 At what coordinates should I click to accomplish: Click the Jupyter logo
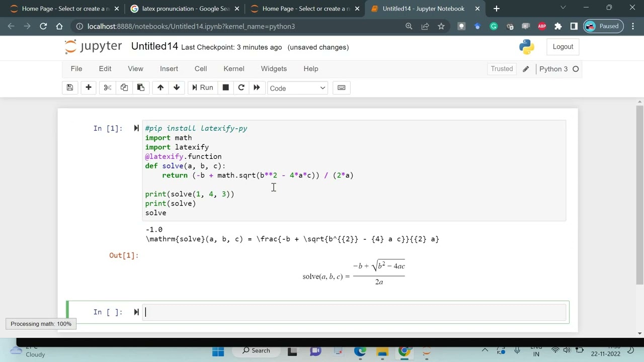[93, 47]
